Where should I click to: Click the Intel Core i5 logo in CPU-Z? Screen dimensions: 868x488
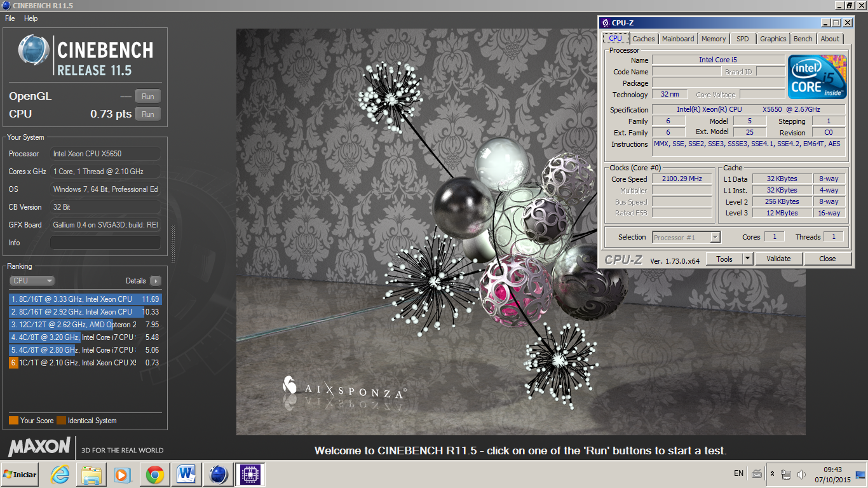[x=817, y=77]
